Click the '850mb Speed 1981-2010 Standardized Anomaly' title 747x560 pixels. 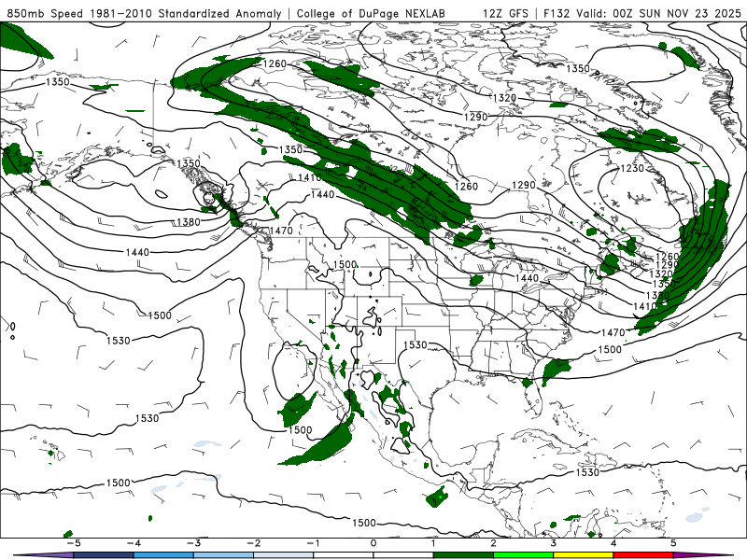(x=144, y=13)
